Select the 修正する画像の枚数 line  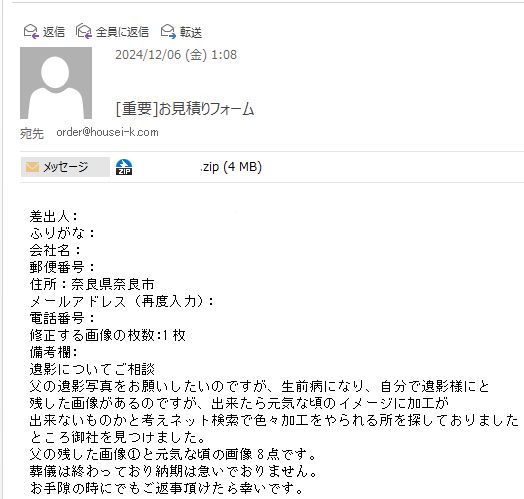point(107,335)
